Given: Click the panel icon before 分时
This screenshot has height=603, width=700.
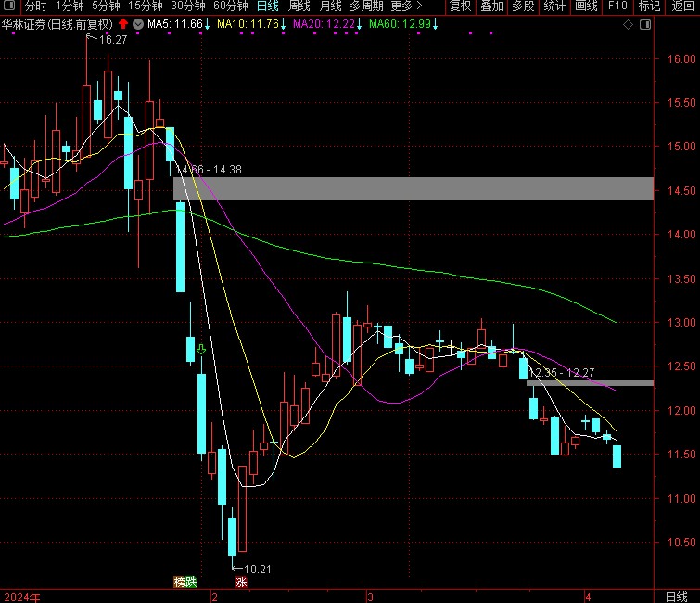Looking at the screenshot, I should [x=9, y=6].
